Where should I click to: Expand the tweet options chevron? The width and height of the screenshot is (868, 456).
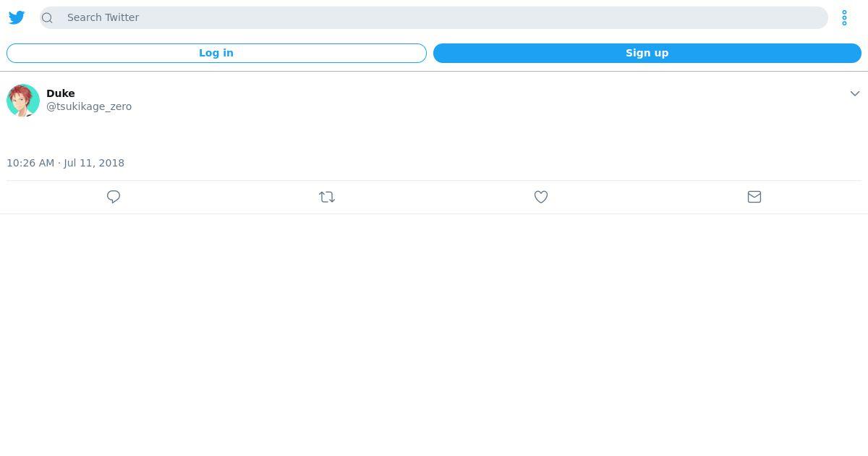pos(854,93)
